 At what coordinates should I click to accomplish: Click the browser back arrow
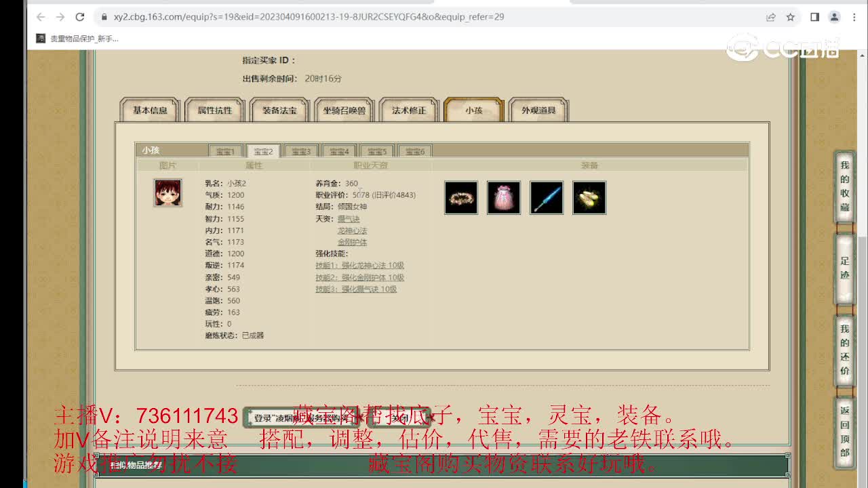click(x=41, y=17)
